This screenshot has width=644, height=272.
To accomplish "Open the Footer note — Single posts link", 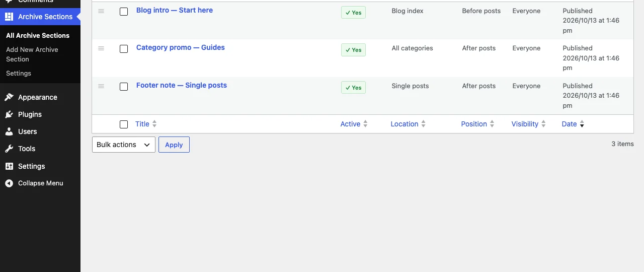I will pos(182,85).
